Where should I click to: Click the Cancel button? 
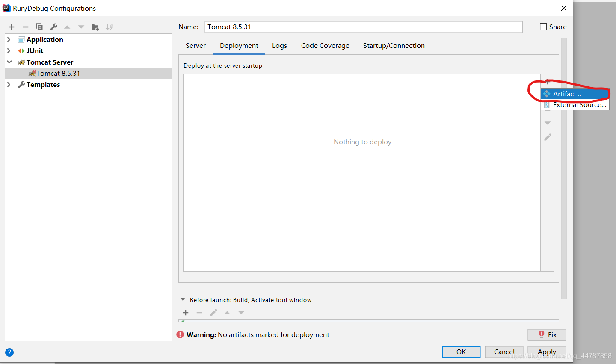(504, 352)
